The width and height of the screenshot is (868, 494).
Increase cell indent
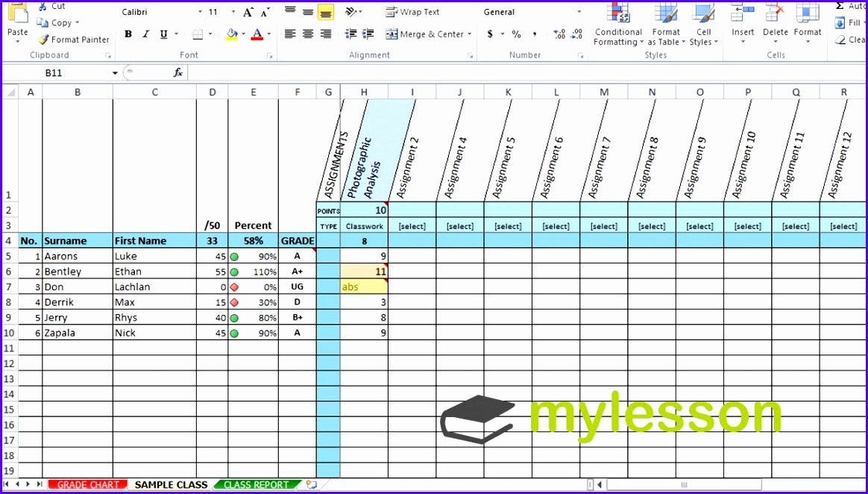click(368, 34)
